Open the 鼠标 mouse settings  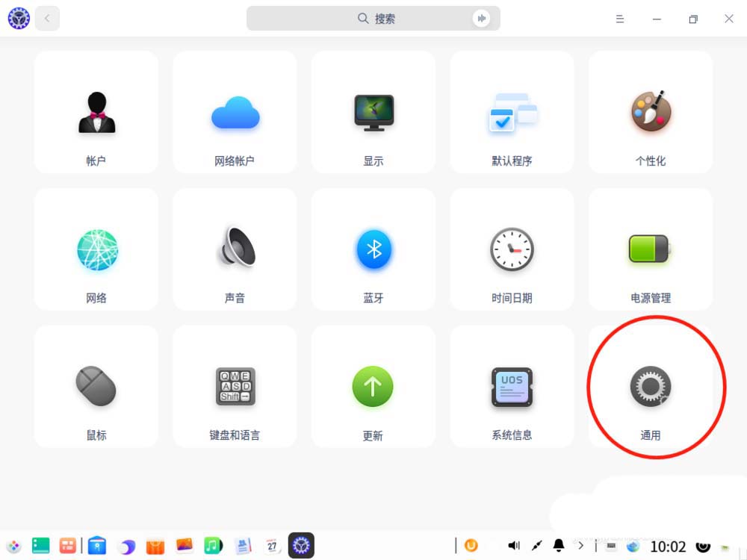pyautogui.click(x=96, y=387)
